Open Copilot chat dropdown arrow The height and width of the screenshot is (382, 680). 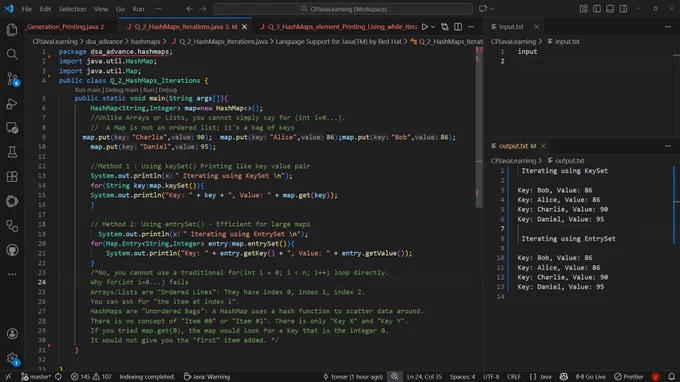[492, 9]
